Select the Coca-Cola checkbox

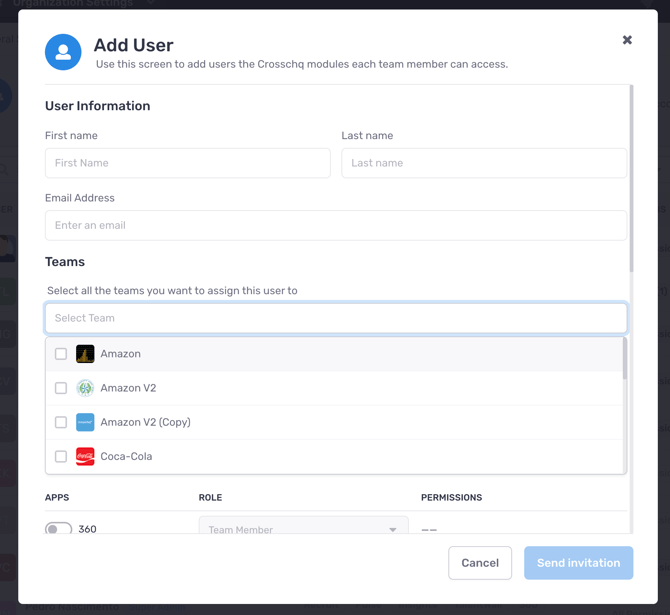(x=61, y=456)
